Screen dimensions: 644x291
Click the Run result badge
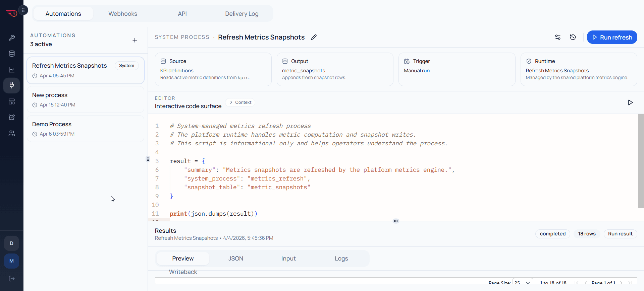620,234
